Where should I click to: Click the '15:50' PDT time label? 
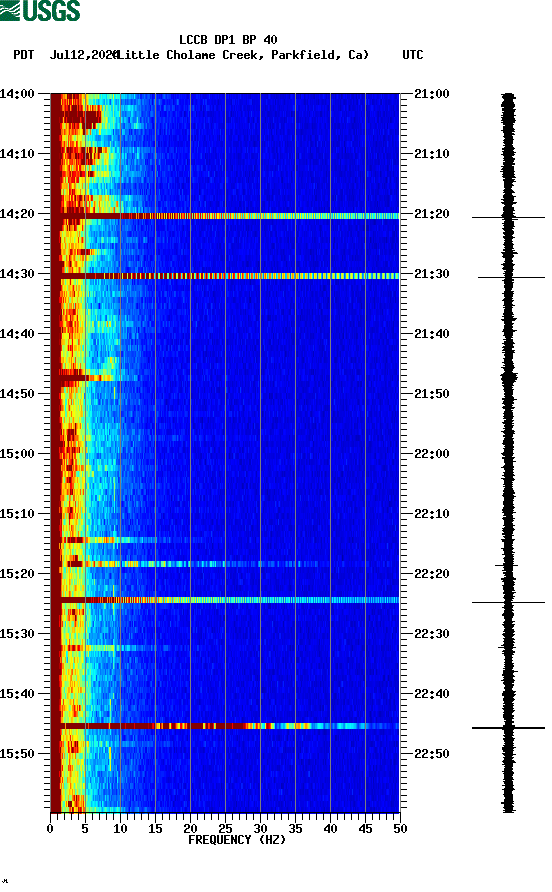[x=17, y=754]
